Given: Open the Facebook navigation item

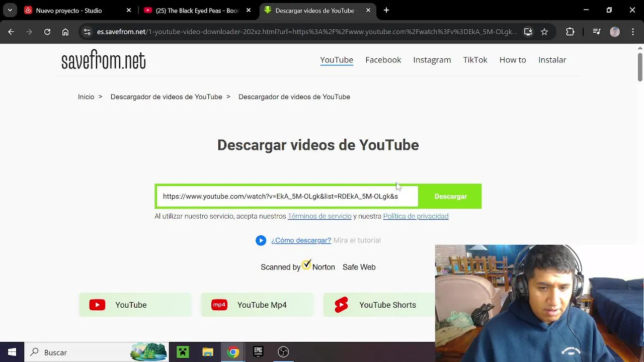Looking at the screenshot, I should [383, 60].
